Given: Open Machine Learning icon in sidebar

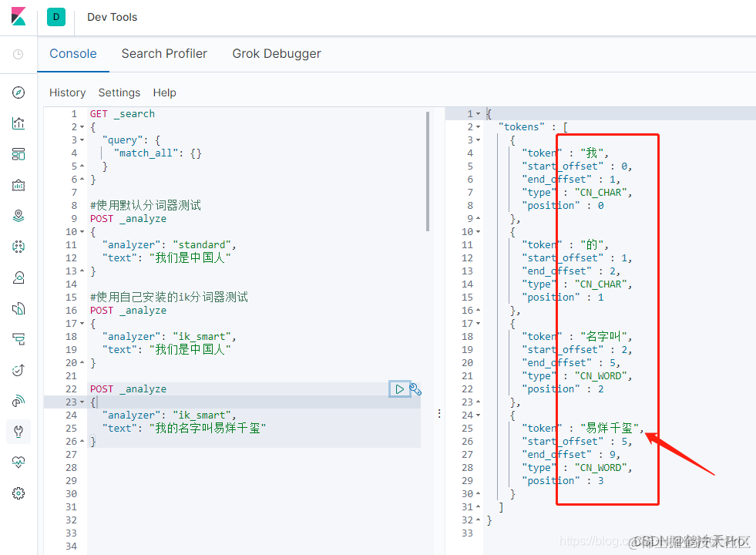Looking at the screenshot, I should (18, 247).
